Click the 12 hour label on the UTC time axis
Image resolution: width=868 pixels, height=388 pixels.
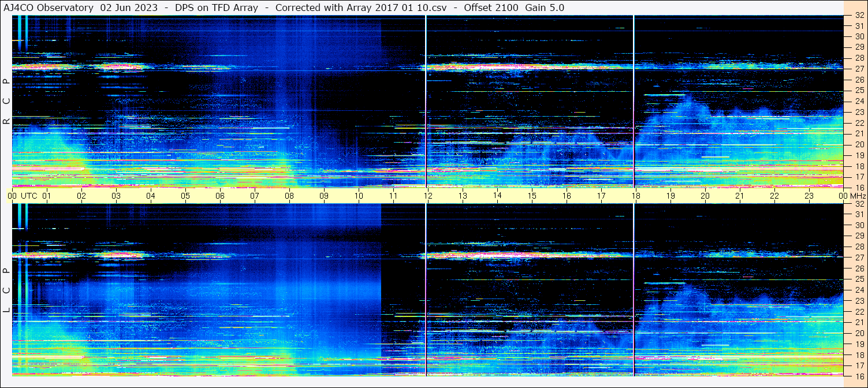coord(428,196)
